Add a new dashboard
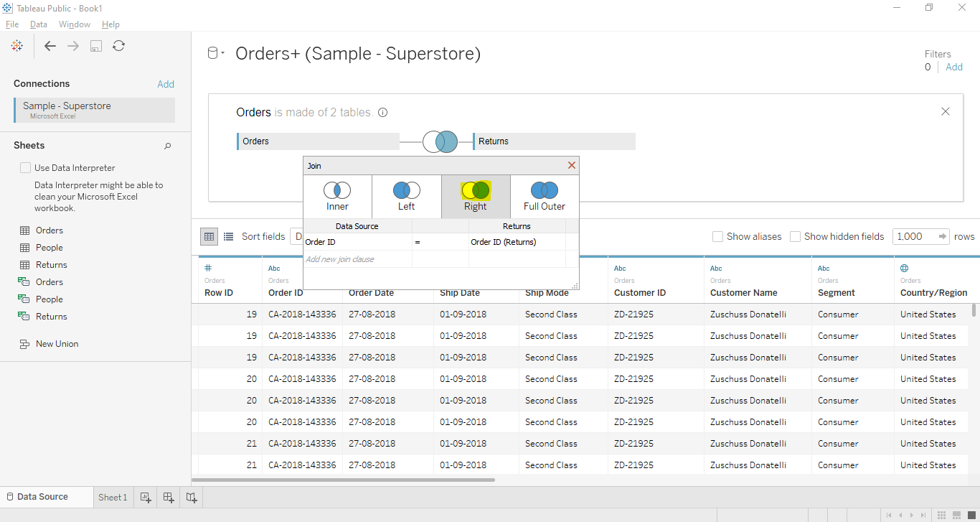The image size is (980, 522). point(169,497)
